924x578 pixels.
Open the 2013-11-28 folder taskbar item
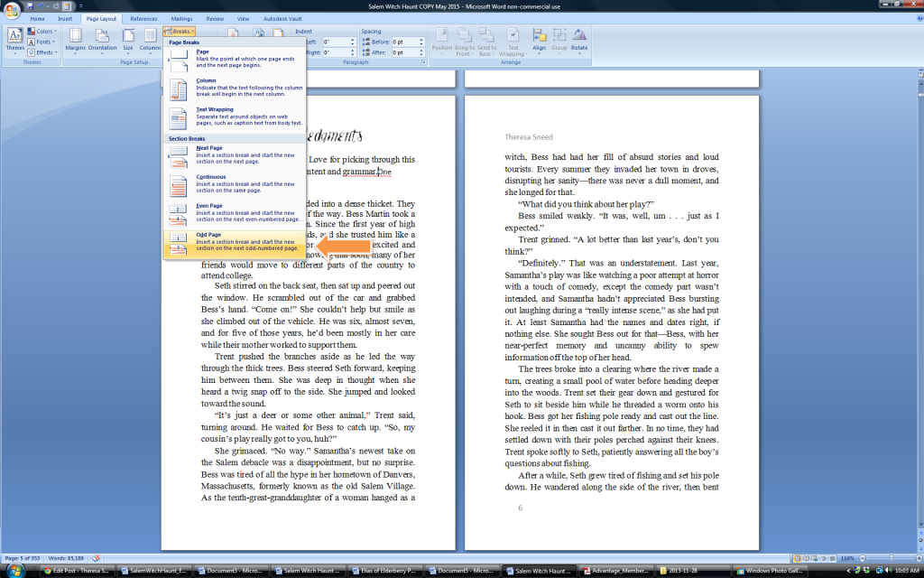click(x=692, y=571)
